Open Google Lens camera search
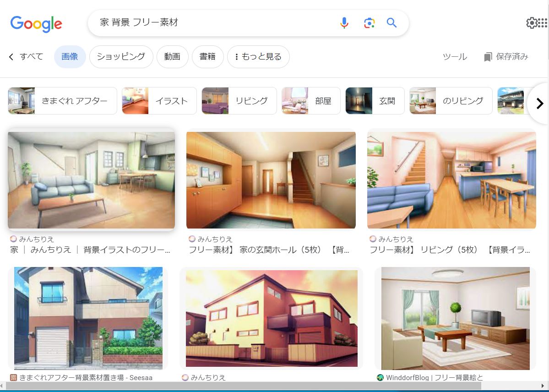 [369, 23]
